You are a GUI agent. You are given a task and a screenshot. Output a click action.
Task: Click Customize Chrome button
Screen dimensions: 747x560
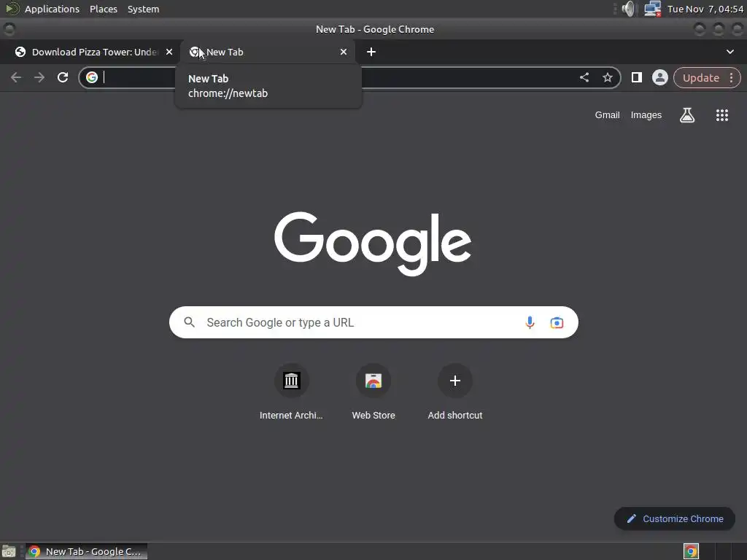coord(675,518)
